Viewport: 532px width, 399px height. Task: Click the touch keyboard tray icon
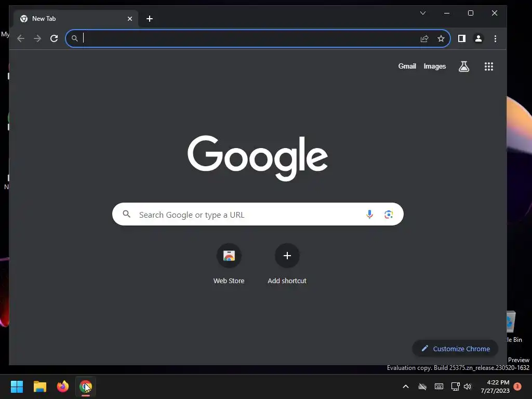(x=438, y=387)
